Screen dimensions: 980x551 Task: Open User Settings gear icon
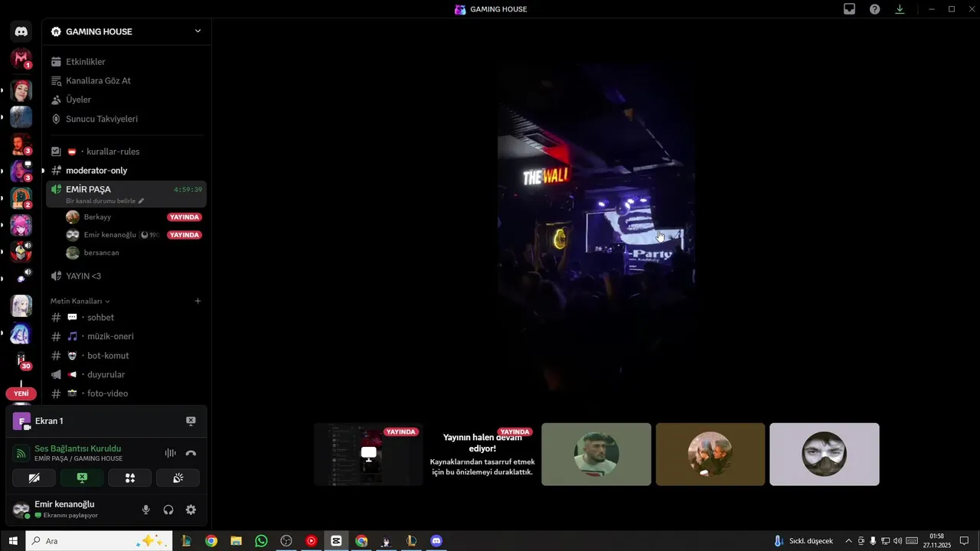coord(191,510)
